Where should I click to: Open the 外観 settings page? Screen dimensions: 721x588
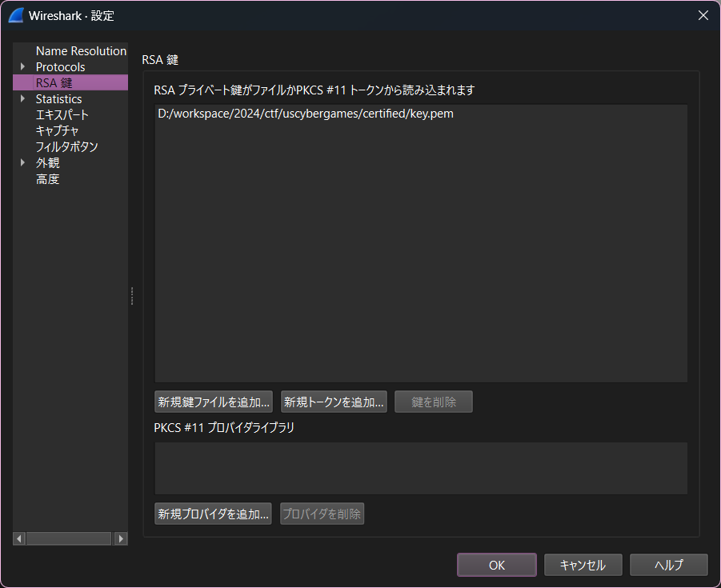pyautogui.click(x=48, y=162)
